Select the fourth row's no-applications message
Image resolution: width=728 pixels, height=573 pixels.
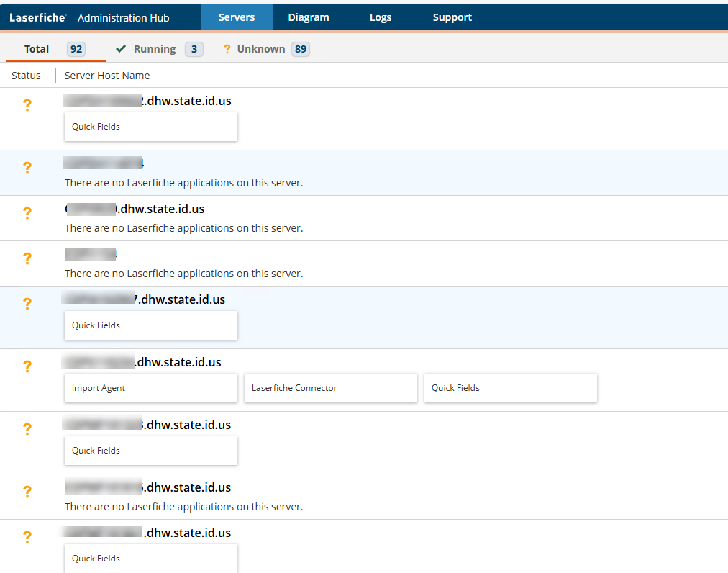tap(184, 274)
